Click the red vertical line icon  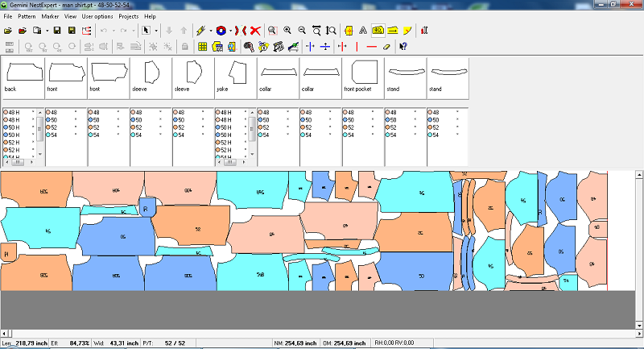point(357,47)
